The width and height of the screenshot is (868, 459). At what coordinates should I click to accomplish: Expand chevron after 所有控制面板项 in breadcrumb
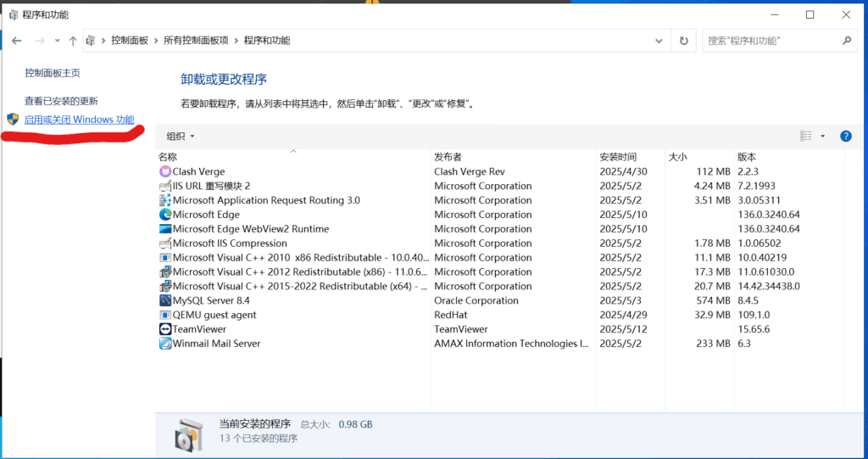pos(236,41)
